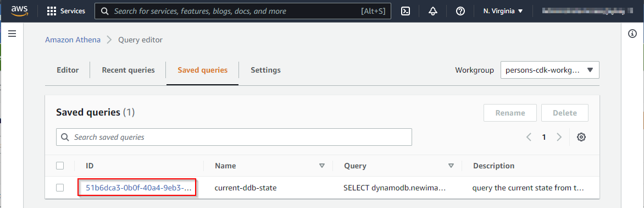Image resolution: width=644 pixels, height=208 pixels.
Task: Open saved queries table preferences gear
Action: tap(581, 137)
